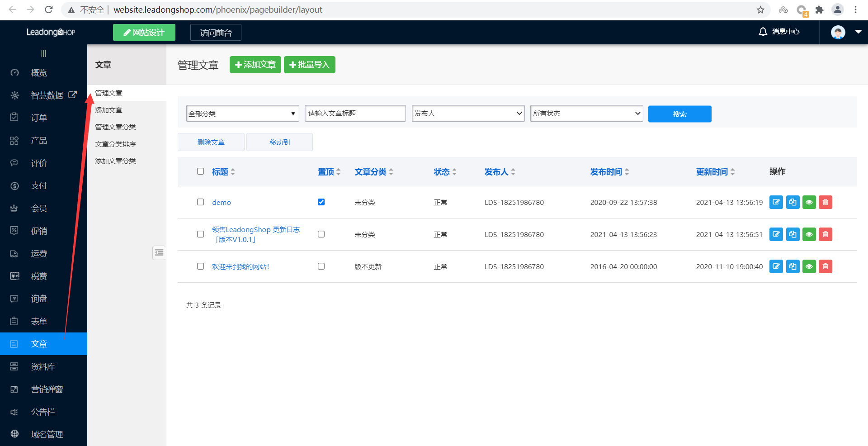Select the 欢迎来到我的网站 row checkbox

tap(200, 266)
